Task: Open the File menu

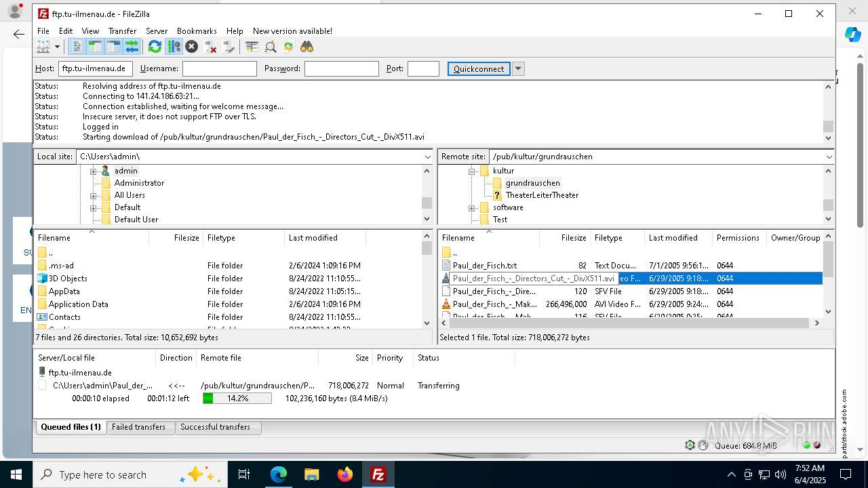Action: 43,31
